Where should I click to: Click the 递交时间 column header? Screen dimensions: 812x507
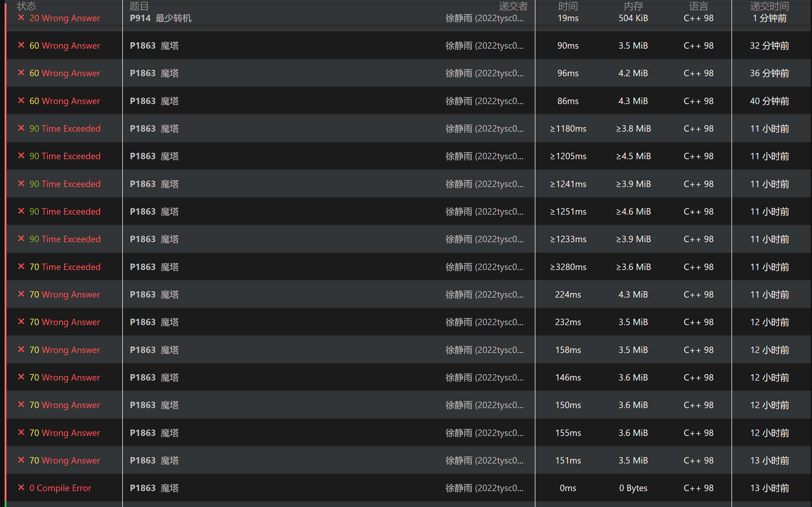click(x=769, y=6)
